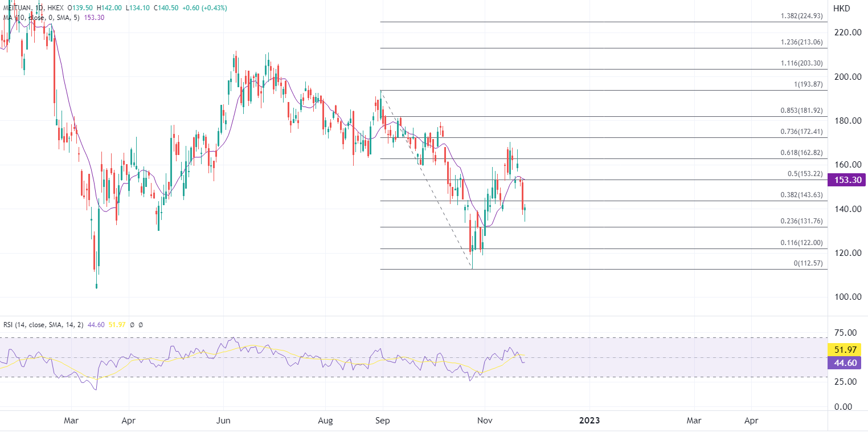Click the 1.116(203.30) Fibonacci level label
The image size is (868, 432).
tap(802, 63)
